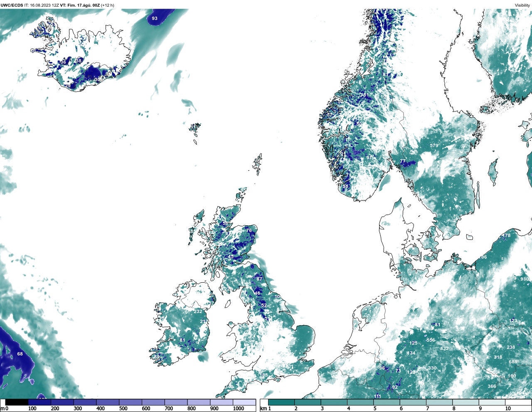The width and height of the screenshot is (532, 412).
Task: Click the '238' value in the east
Action: 511,347
